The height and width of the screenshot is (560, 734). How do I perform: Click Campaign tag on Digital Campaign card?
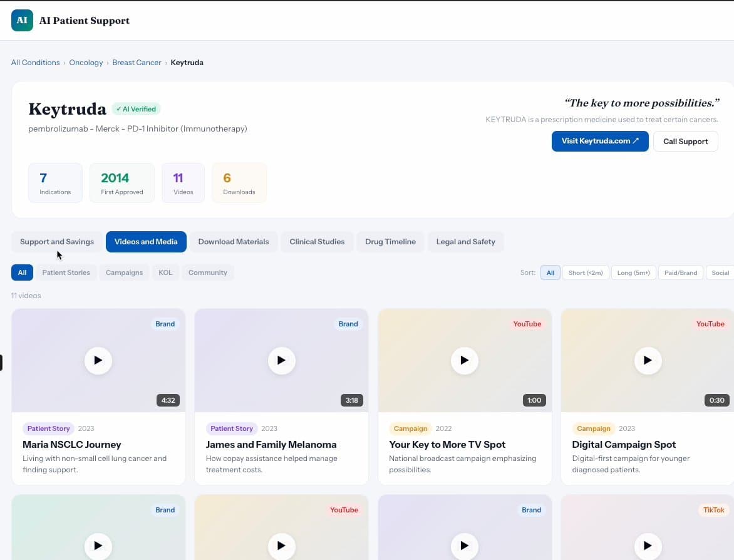pos(594,428)
